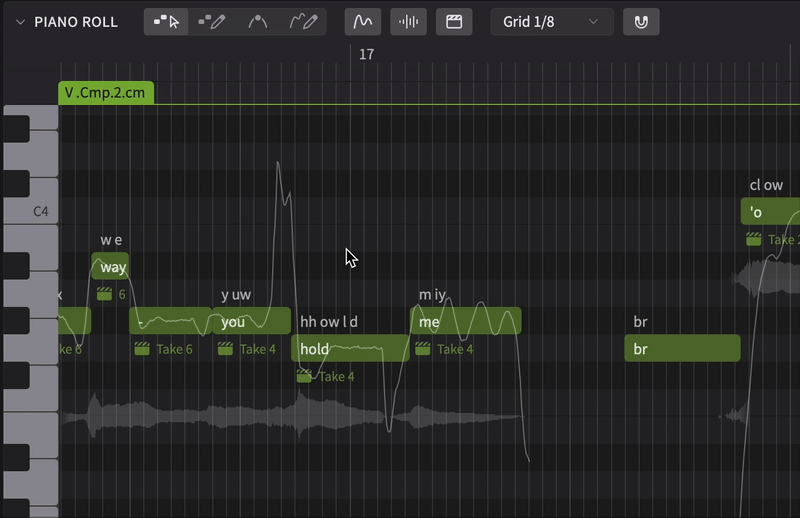Select the 'me' note block

point(466,321)
